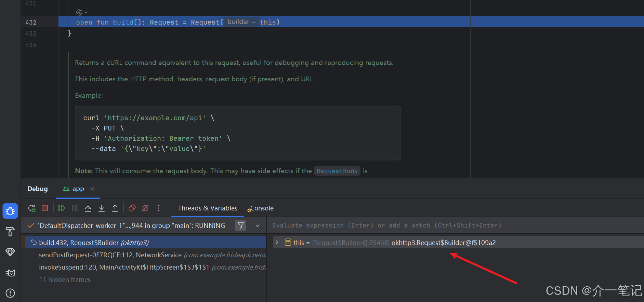Image resolution: width=644 pixels, height=302 pixels.
Task: Click the Debug panel title
Action: pos(38,189)
